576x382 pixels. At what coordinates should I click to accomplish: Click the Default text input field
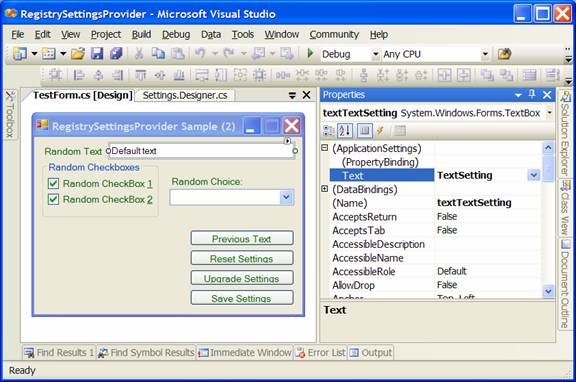(202, 151)
